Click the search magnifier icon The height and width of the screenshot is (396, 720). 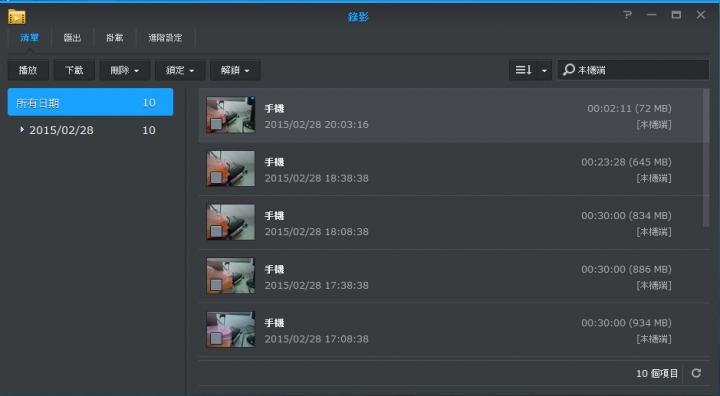pyautogui.click(x=568, y=70)
